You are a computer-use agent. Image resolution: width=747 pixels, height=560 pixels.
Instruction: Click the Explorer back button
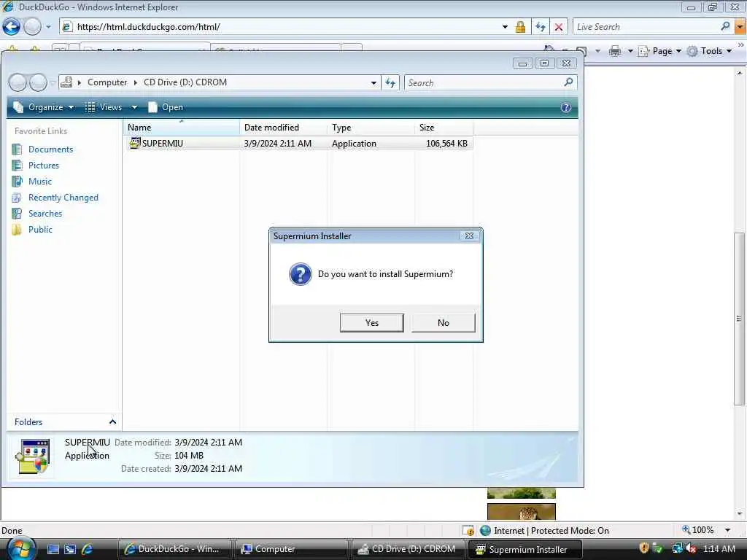(x=18, y=83)
